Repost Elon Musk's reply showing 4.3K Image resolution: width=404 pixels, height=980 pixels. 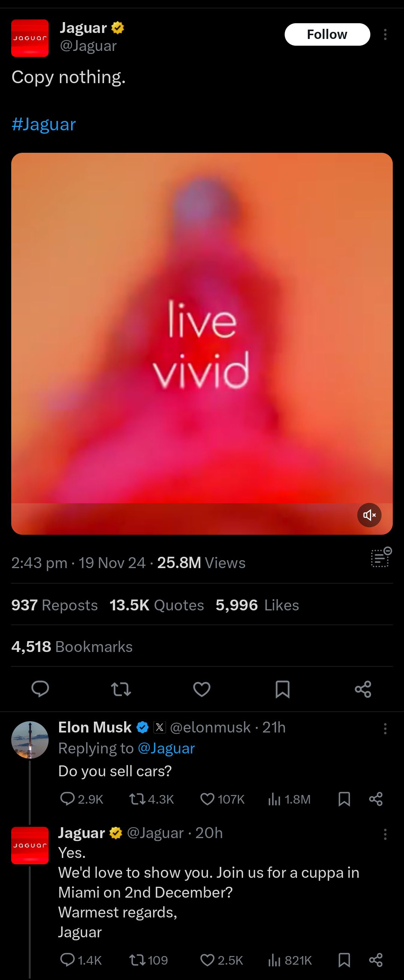pyautogui.click(x=151, y=799)
